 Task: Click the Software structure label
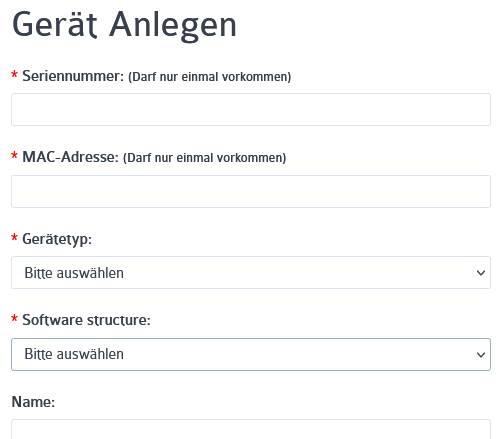tap(86, 320)
